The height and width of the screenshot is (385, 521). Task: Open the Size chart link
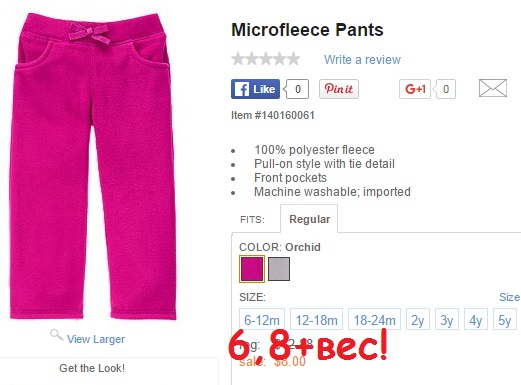[510, 297]
